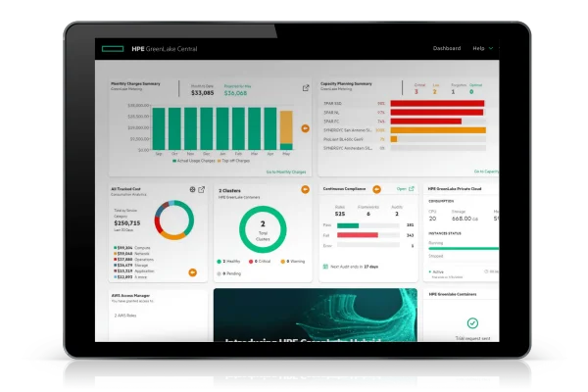This screenshot has height=392, width=588.
Task: Click the $36,068 projected value
Action: pyautogui.click(x=235, y=93)
